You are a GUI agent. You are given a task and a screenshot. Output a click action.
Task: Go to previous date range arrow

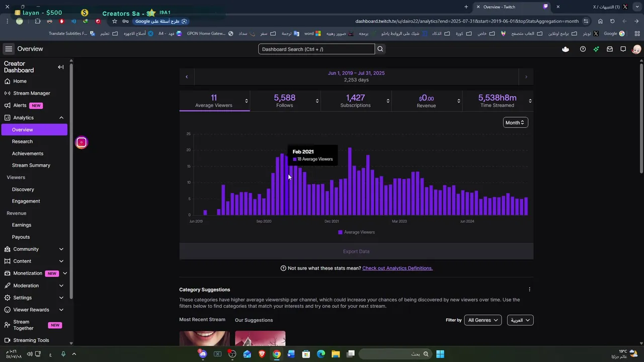(187, 77)
